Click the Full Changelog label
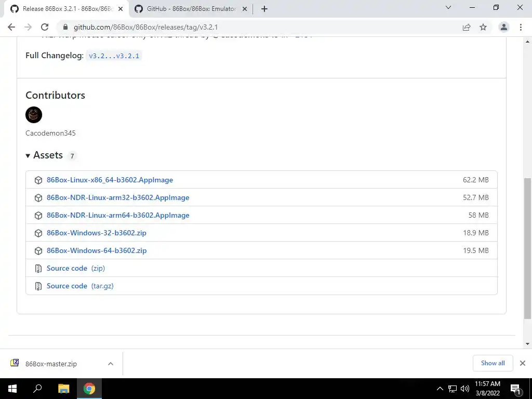The image size is (532, 399). pyautogui.click(x=54, y=56)
